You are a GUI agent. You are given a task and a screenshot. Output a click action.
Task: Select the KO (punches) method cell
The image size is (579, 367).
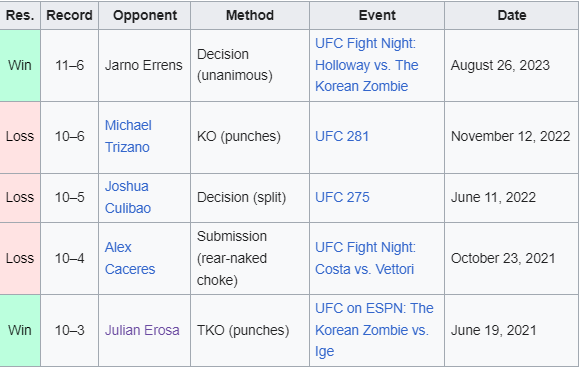tap(250, 137)
